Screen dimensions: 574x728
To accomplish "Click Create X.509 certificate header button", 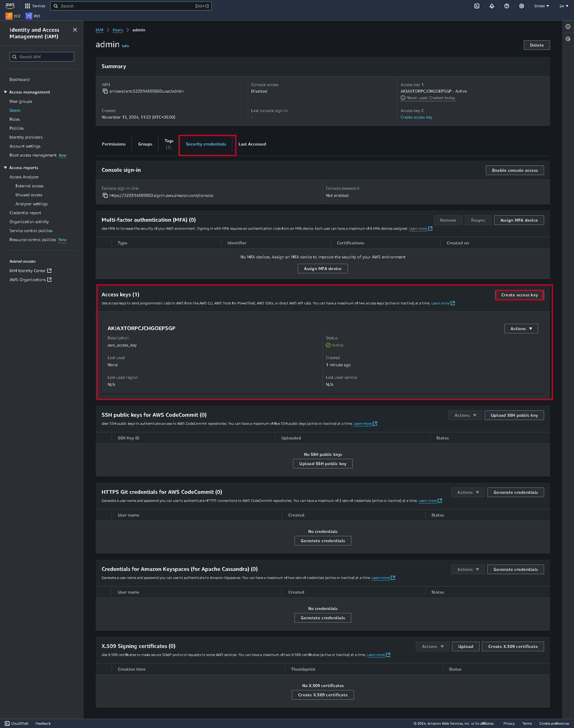I will pyautogui.click(x=512, y=646).
